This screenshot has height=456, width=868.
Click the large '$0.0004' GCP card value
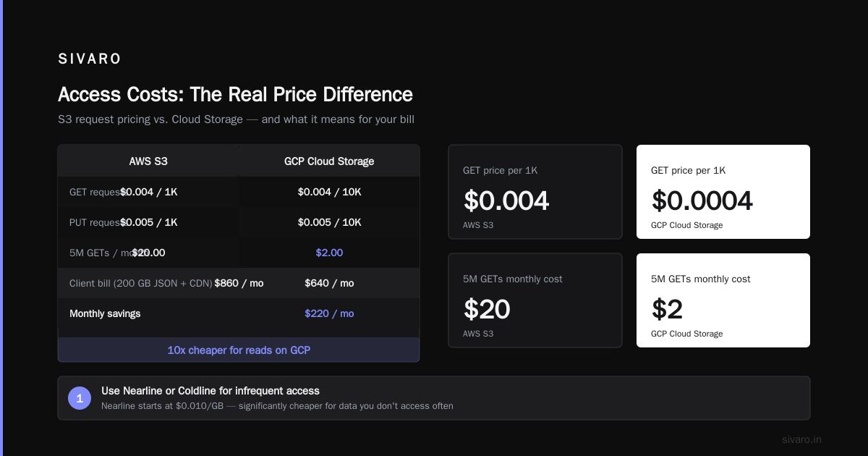(702, 200)
